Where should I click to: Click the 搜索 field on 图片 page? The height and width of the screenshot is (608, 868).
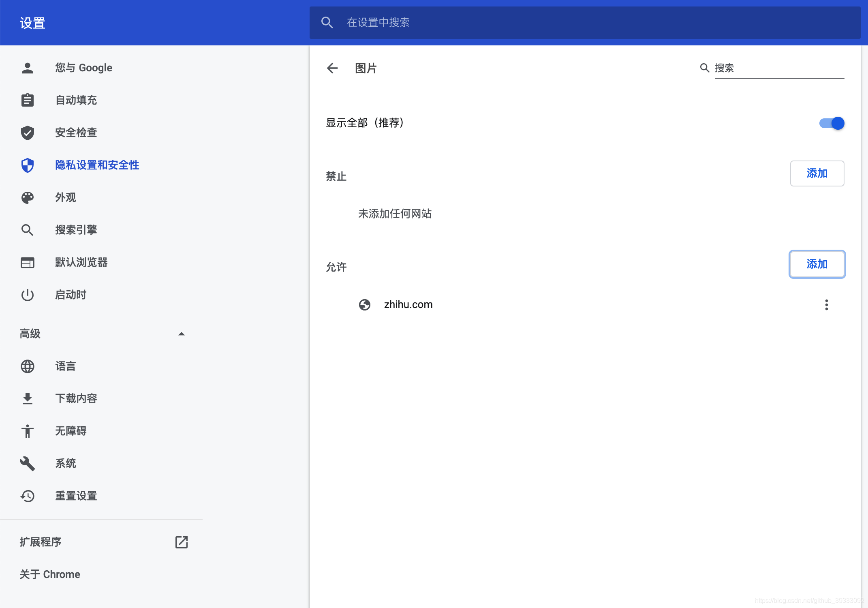779,68
